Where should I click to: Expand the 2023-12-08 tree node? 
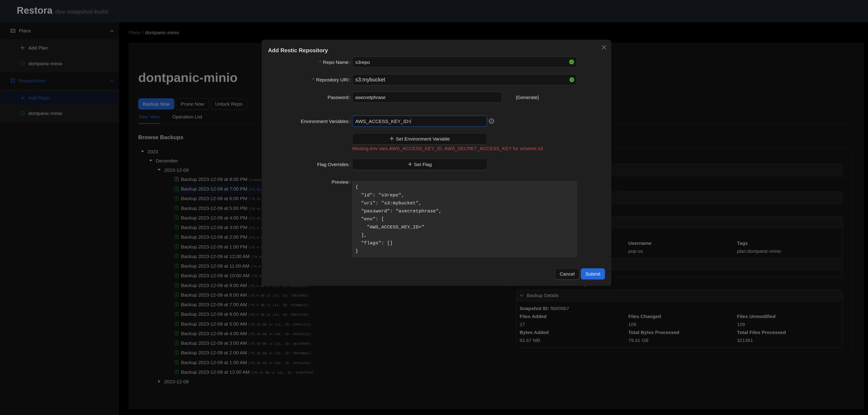pyautogui.click(x=159, y=382)
